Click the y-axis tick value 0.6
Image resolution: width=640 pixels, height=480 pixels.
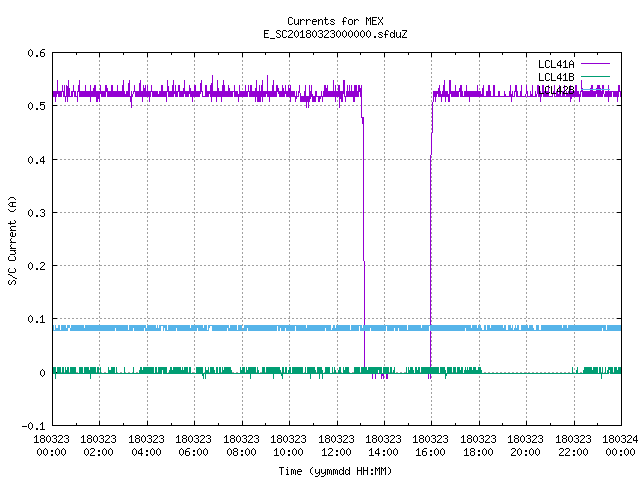pyautogui.click(x=36, y=53)
